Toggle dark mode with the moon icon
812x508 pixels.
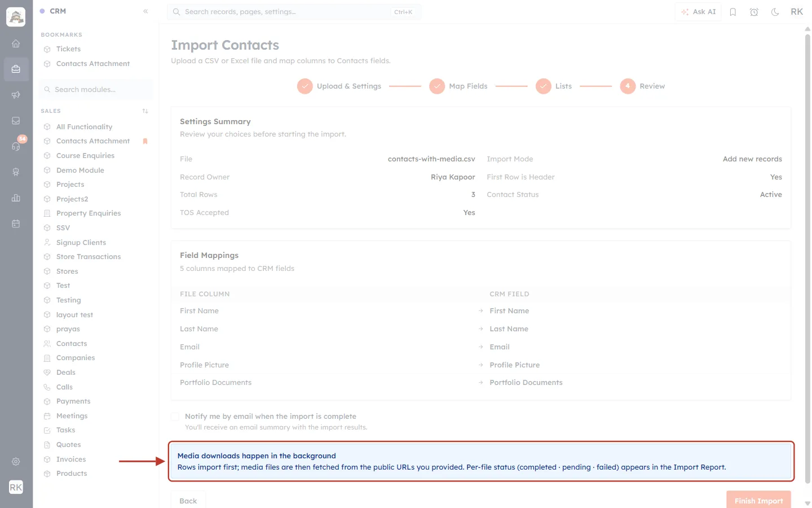[775, 12]
